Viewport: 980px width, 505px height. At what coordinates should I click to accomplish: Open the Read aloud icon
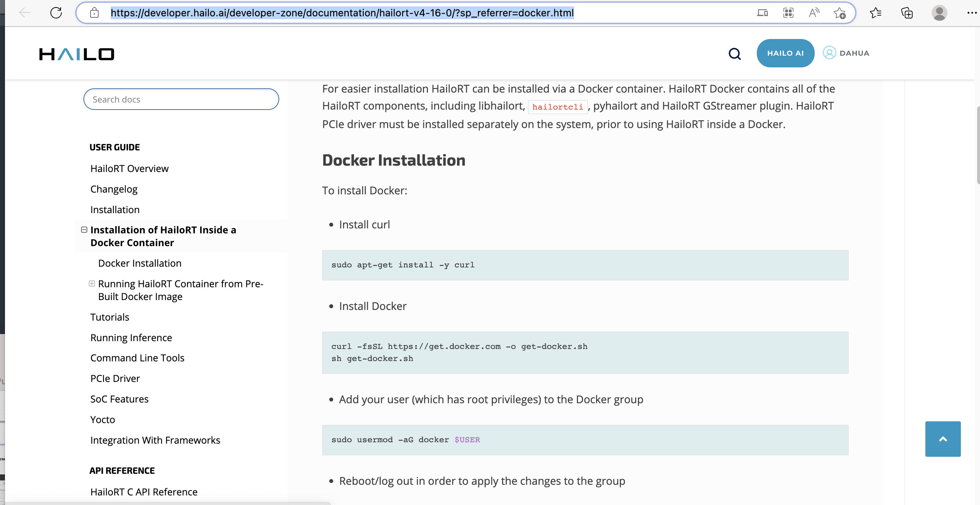pos(814,12)
